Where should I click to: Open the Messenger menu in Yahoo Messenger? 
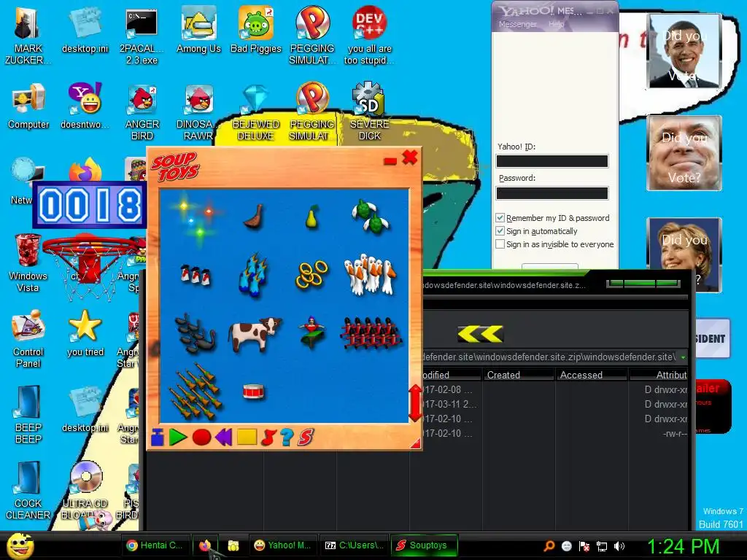[x=517, y=24]
